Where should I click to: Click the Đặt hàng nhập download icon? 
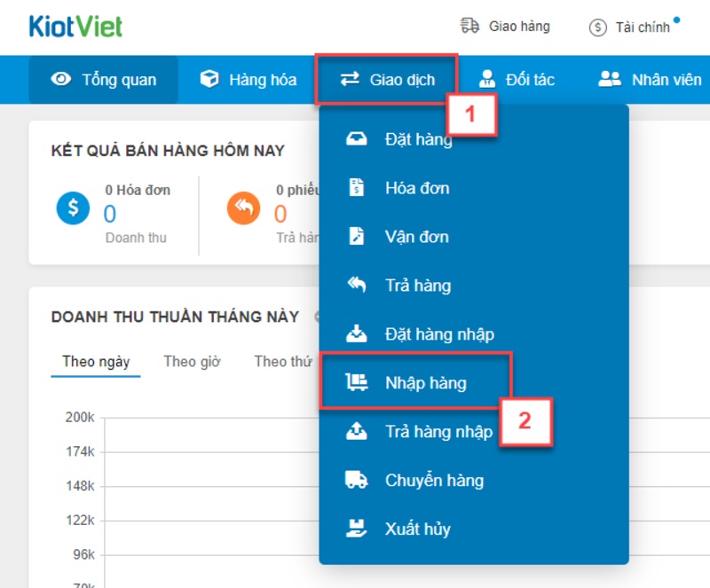[357, 333]
